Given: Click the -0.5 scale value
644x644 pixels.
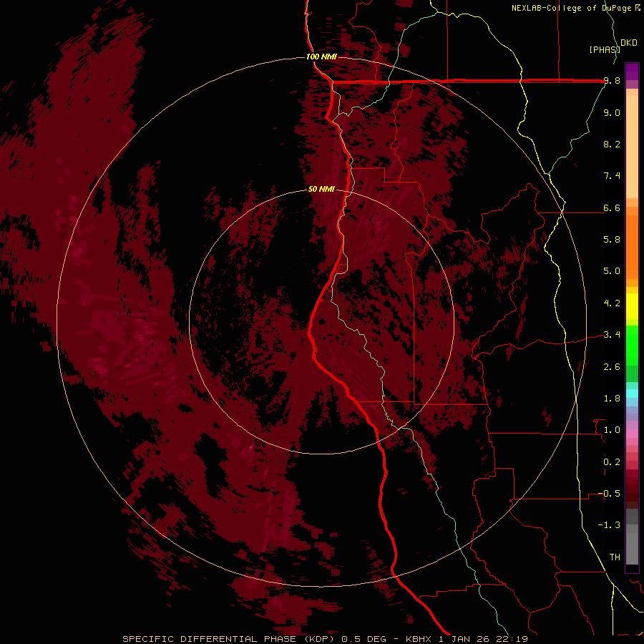Looking at the screenshot, I should (x=610, y=493).
